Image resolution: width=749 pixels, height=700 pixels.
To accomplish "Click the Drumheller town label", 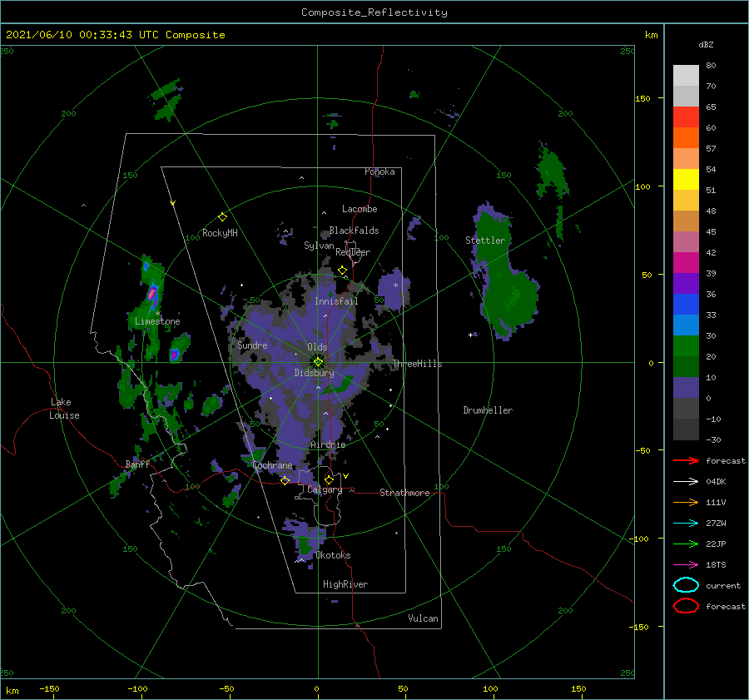I will pos(488,410).
